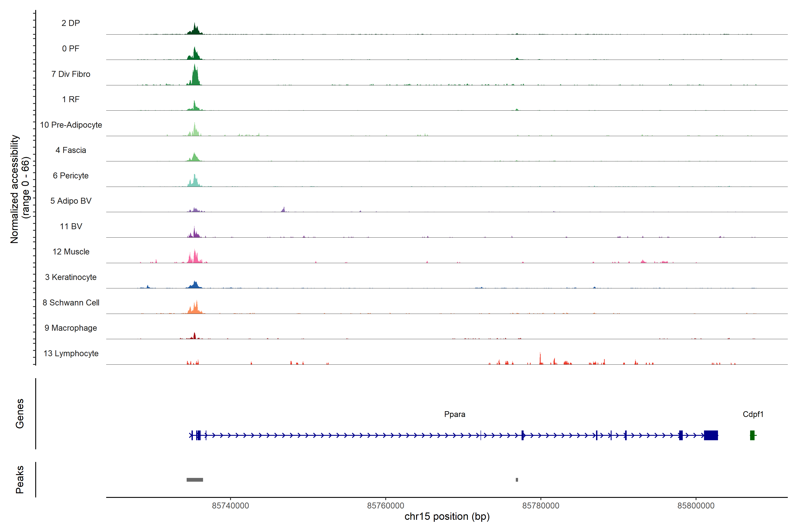The width and height of the screenshot is (798, 532).
Task: Click the large final Ppara exon block
Action: tap(711, 435)
